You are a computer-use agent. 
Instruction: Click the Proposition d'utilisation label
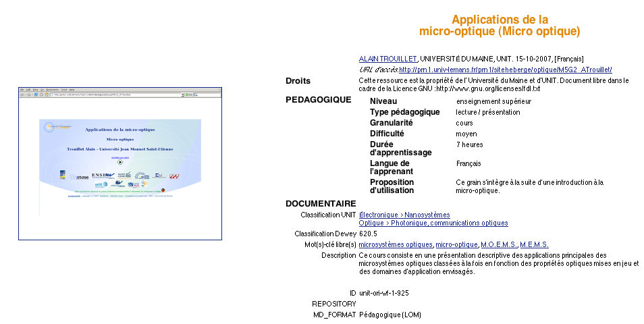(392, 186)
